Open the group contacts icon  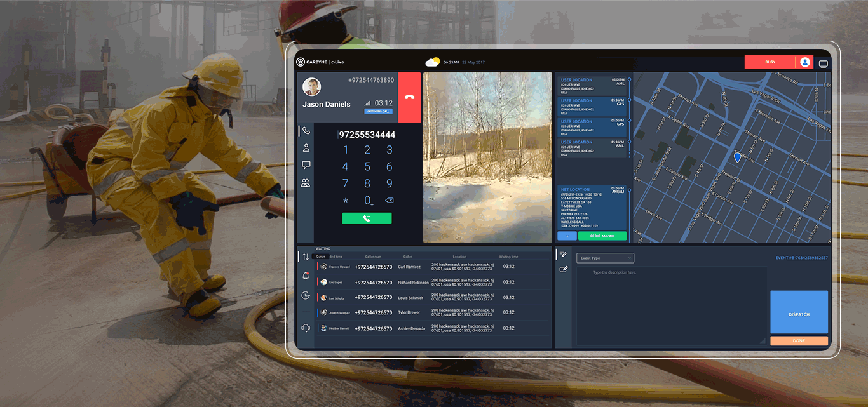tap(306, 183)
